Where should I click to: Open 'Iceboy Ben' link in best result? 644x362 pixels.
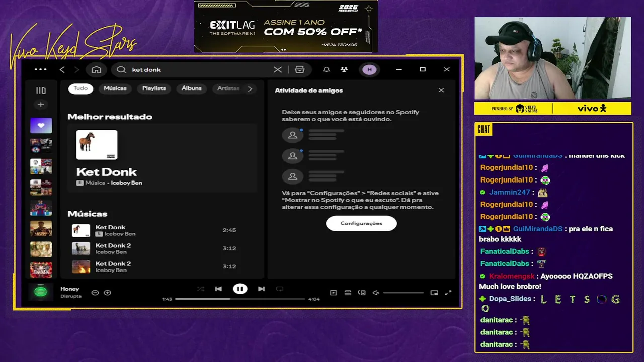tap(126, 183)
